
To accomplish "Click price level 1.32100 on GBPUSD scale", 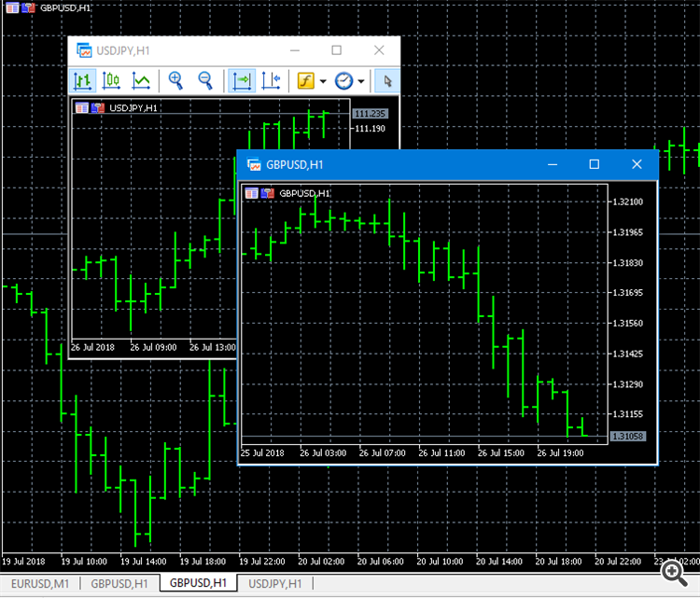I will [x=628, y=202].
